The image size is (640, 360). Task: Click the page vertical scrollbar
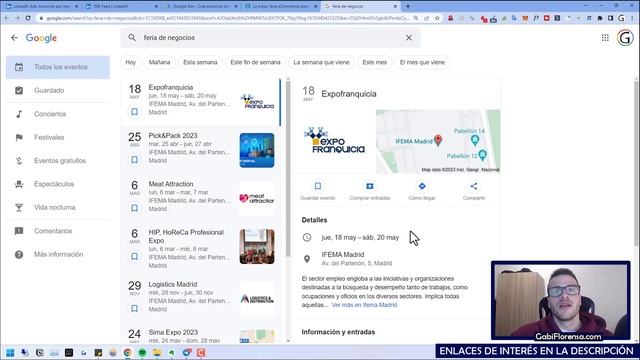coord(636,163)
